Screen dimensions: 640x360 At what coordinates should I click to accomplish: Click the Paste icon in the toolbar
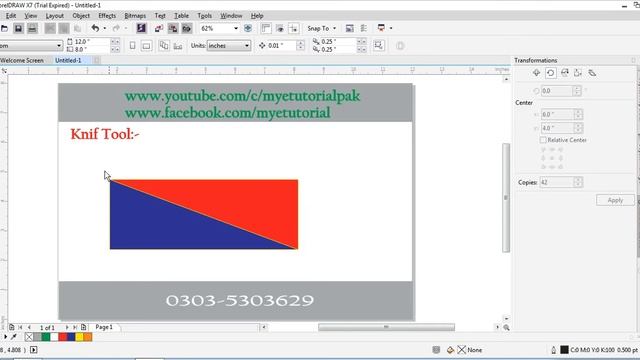[x=77, y=28]
